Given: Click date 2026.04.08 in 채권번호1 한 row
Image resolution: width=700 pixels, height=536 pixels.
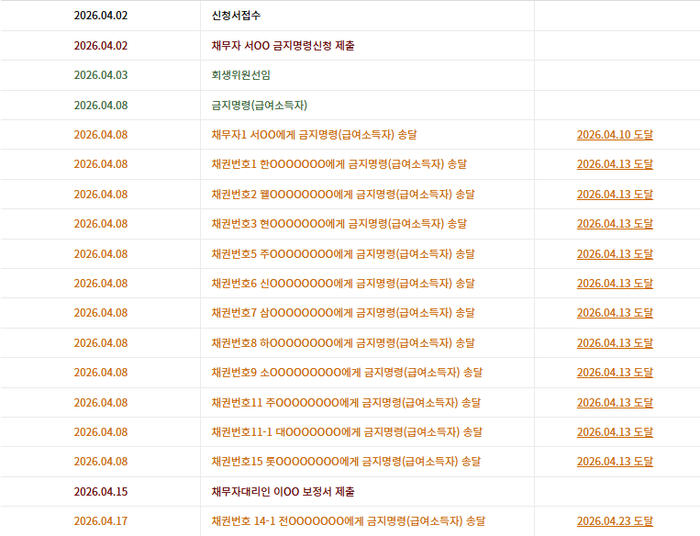Looking at the screenshot, I should [101, 164].
